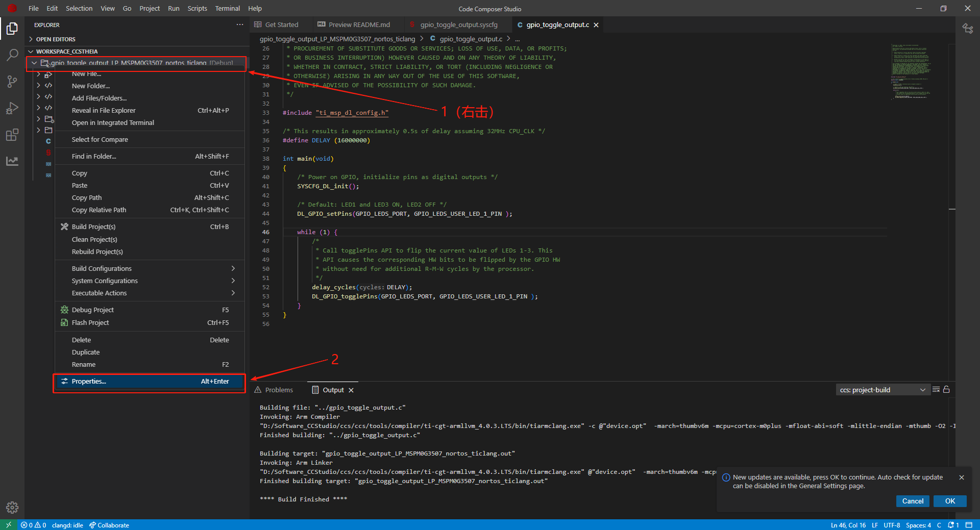Screen dimensions: 980x530
Task: Switch to the Problems panel tab
Action: point(274,390)
